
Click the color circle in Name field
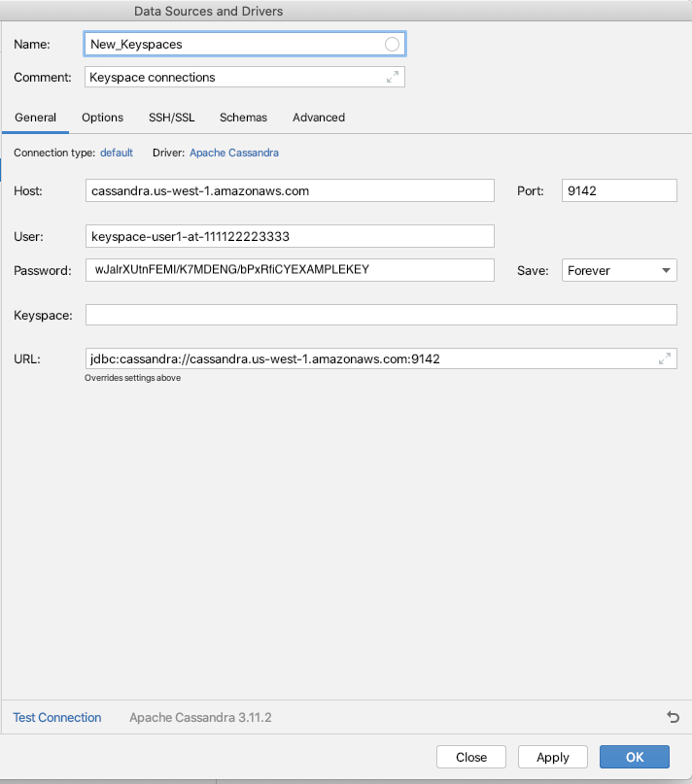(392, 45)
